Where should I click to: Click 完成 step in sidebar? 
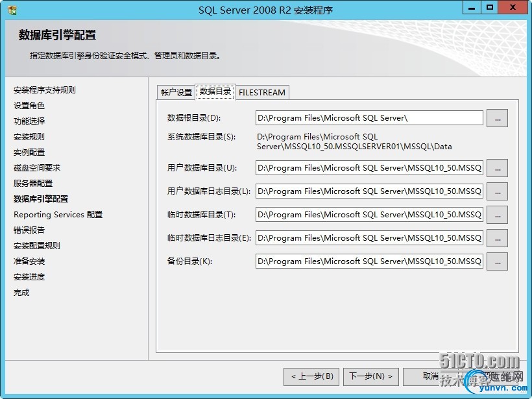point(21,293)
